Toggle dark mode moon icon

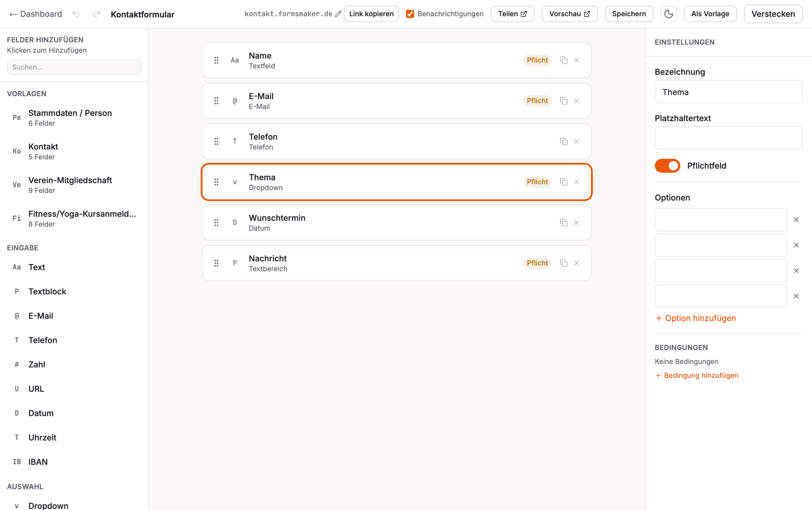pos(668,14)
